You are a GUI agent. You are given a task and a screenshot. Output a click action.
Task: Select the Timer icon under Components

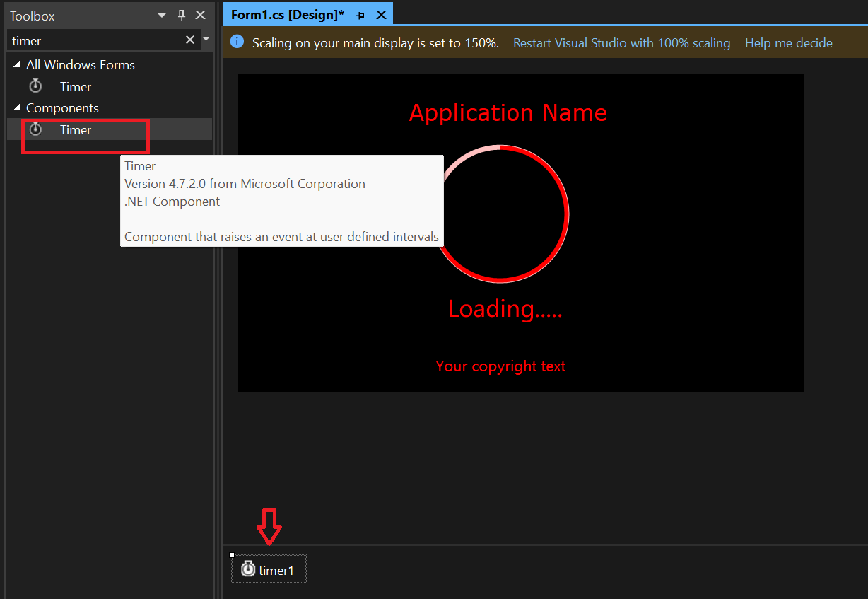(x=35, y=129)
